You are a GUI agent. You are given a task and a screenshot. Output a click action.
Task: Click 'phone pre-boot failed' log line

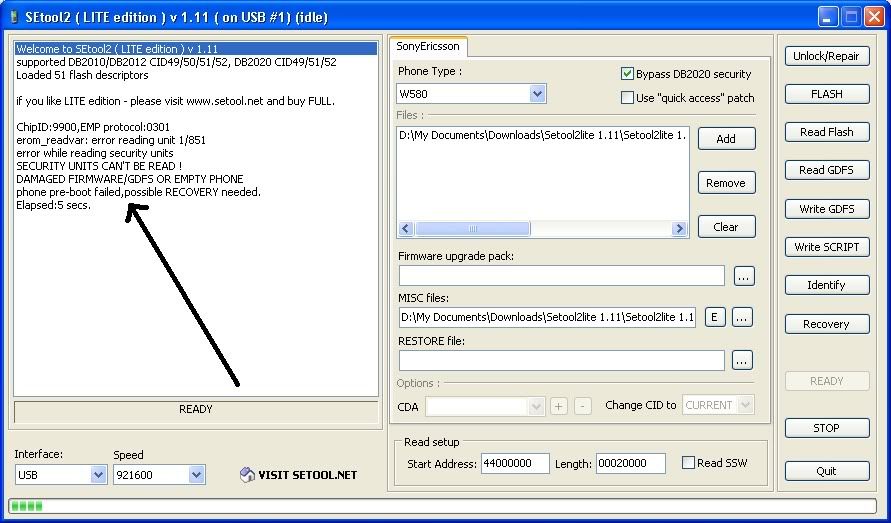click(x=139, y=192)
